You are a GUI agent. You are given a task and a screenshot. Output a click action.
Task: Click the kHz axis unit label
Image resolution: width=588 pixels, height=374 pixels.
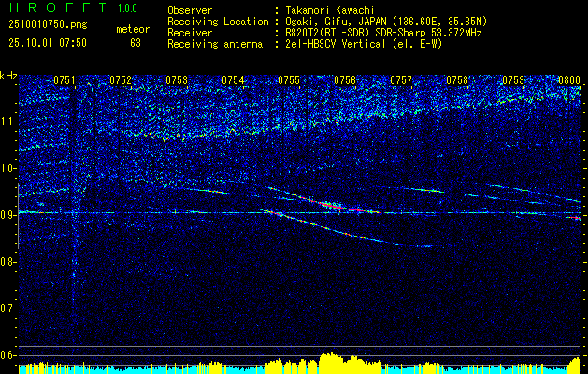[x=8, y=76]
